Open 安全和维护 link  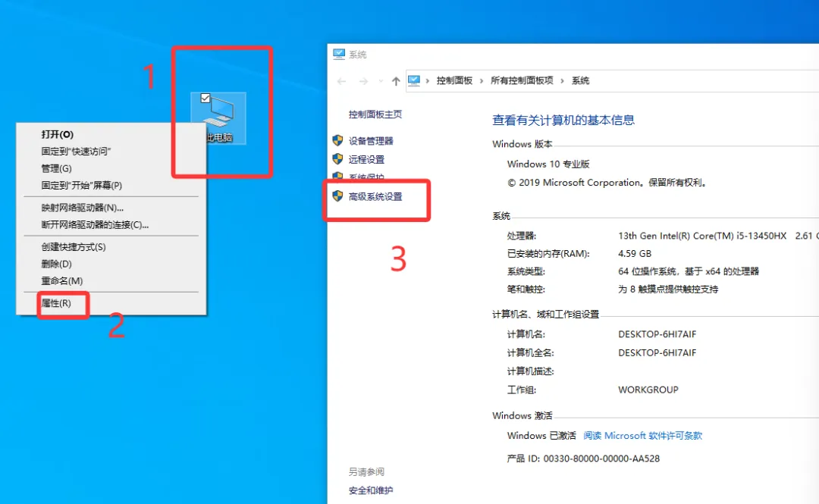click(x=370, y=490)
